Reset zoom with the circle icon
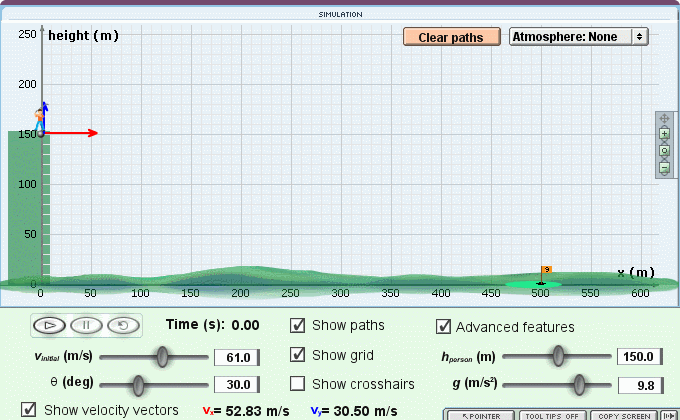680x420 pixels. [664, 151]
